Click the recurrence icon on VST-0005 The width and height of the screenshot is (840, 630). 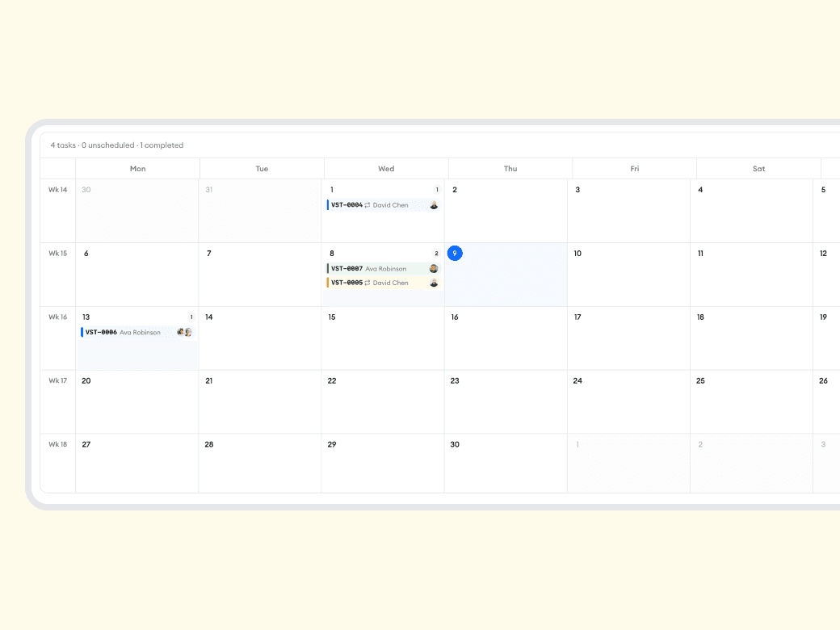(x=367, y=282)
